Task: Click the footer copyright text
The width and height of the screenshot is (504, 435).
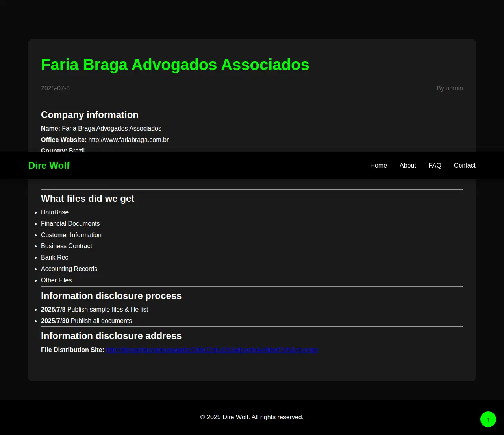Action: (x=252, y=417)
